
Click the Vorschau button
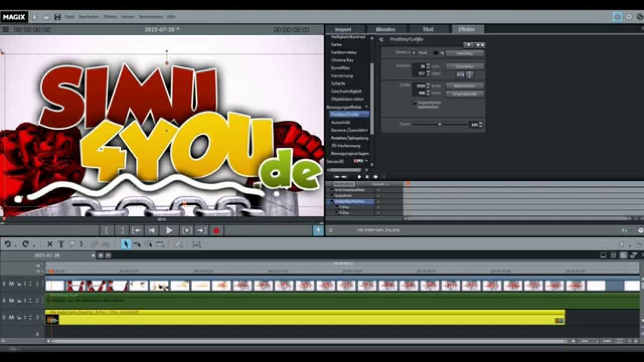coord(464,53)
